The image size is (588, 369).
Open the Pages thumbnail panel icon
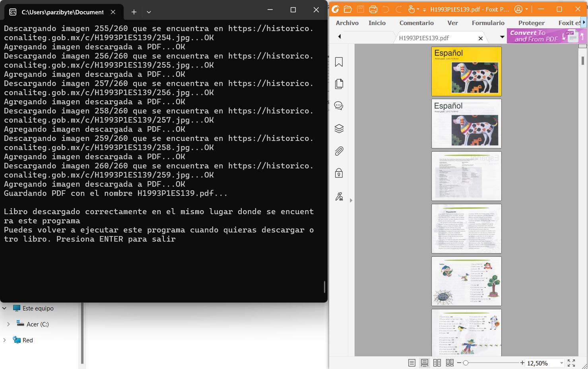tap(339, 84)
